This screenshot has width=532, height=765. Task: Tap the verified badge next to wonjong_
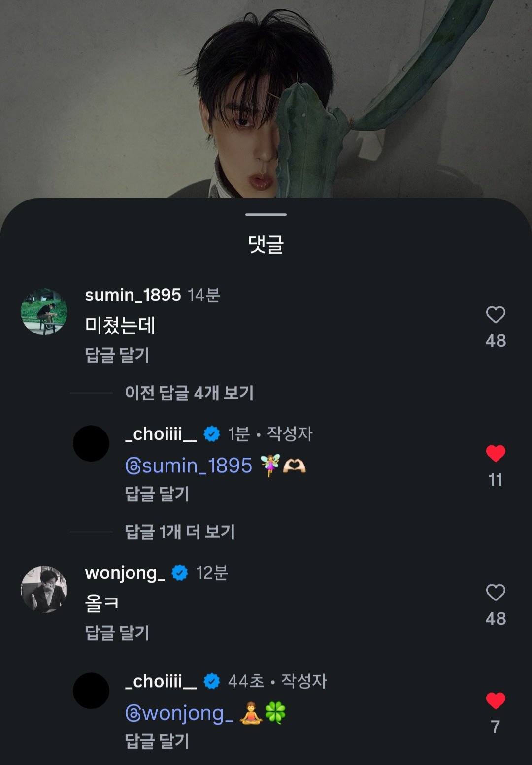[180, 573]
